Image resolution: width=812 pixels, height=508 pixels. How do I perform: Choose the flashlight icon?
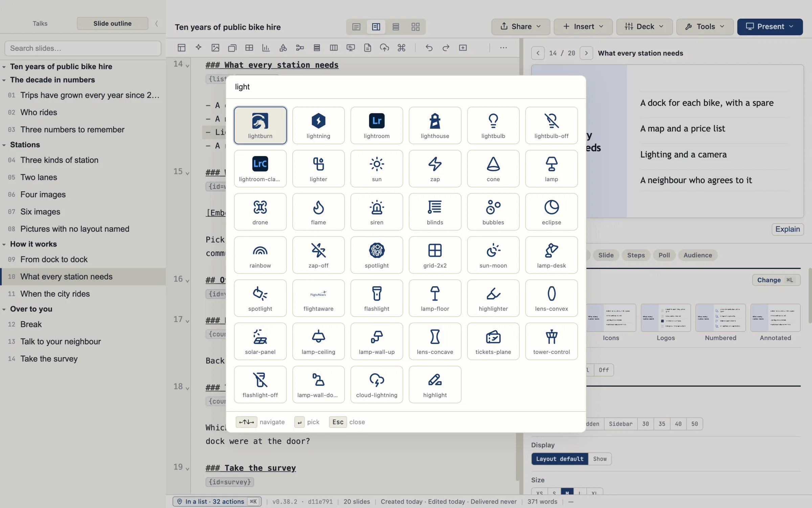(x=377, y=298)
